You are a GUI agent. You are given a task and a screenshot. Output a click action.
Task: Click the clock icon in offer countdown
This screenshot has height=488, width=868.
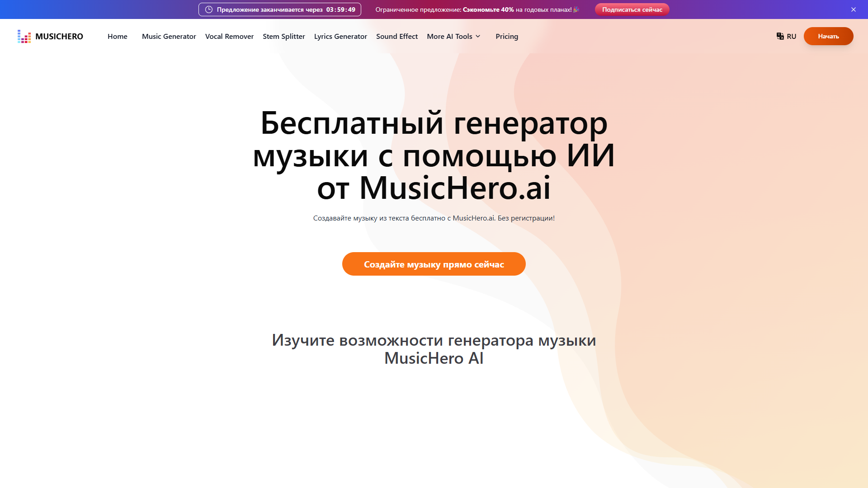coord(209,9)
